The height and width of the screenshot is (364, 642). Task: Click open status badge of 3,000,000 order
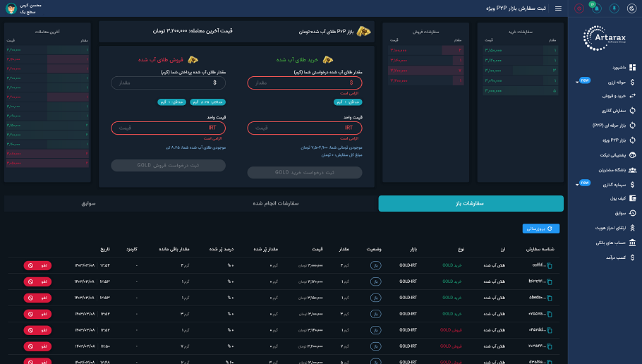[x=375, y=266]
